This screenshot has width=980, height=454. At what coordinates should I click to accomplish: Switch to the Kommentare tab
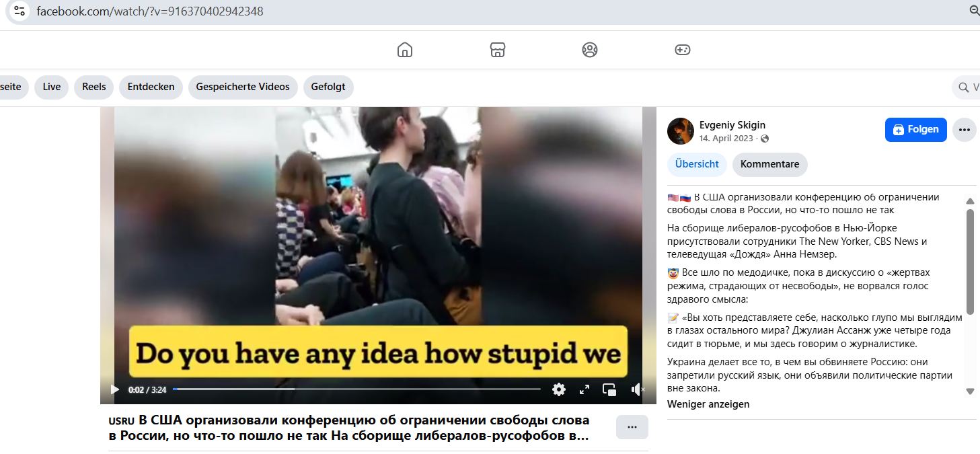point(769,164)
